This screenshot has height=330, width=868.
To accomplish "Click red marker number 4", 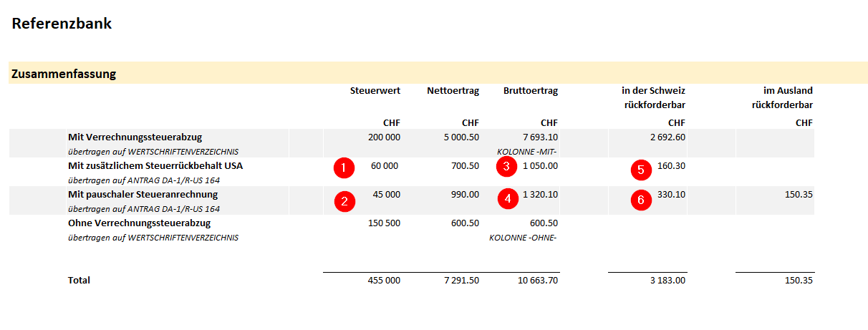I will pos(507,199).
